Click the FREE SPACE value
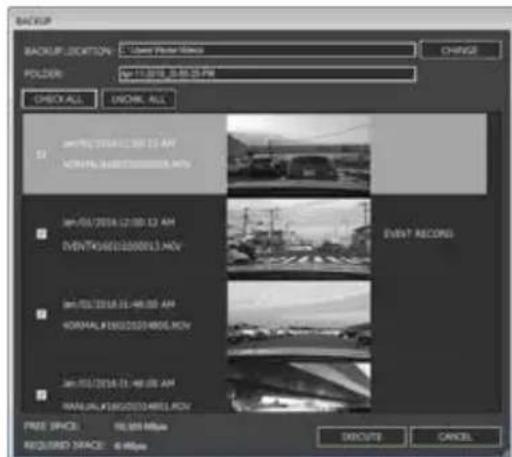This screenshot has width=512, height=457. coord(140,427)
